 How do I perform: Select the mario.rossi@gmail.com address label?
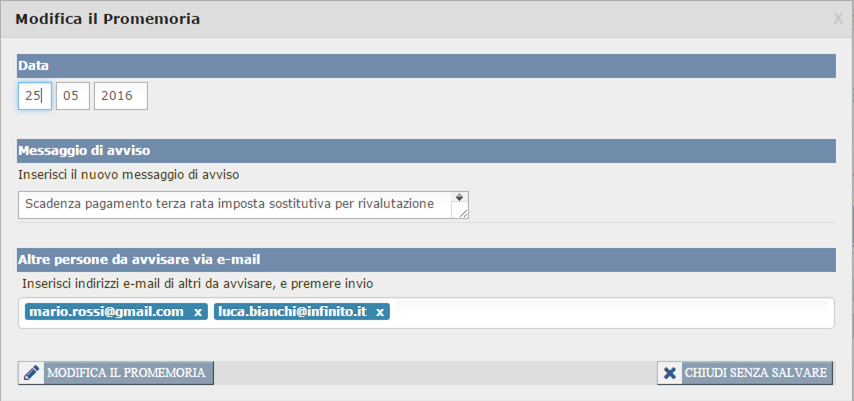click(x=107, y=312)
